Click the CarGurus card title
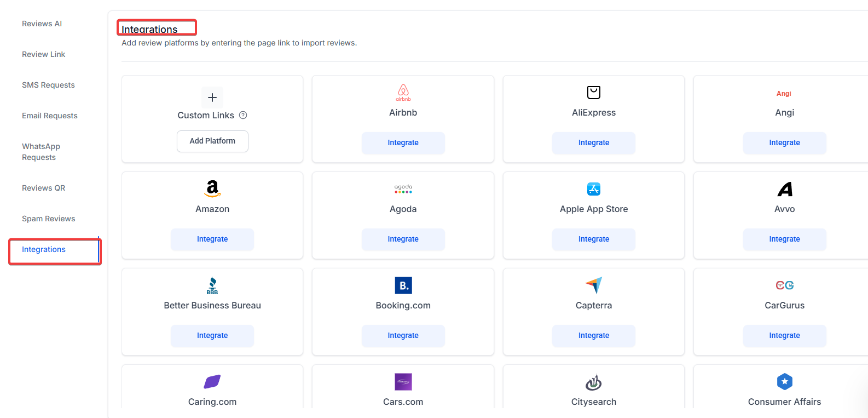 point(785,305)
